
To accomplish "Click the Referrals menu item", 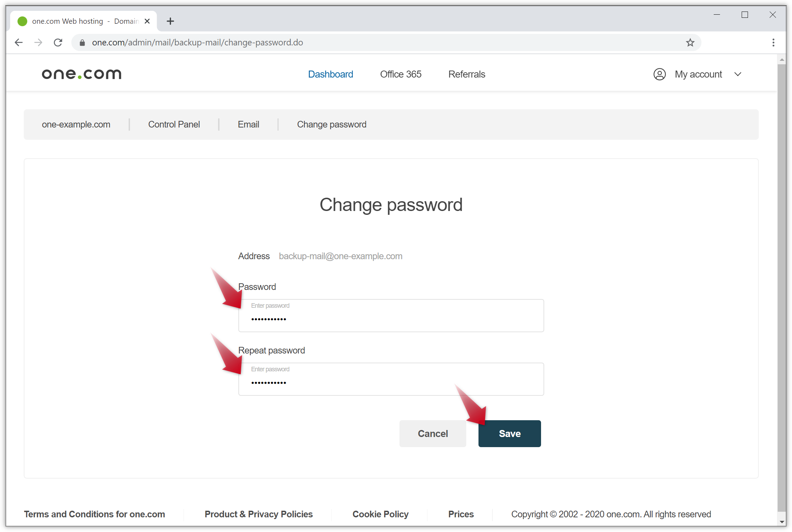I will click(x=467, y=74).
